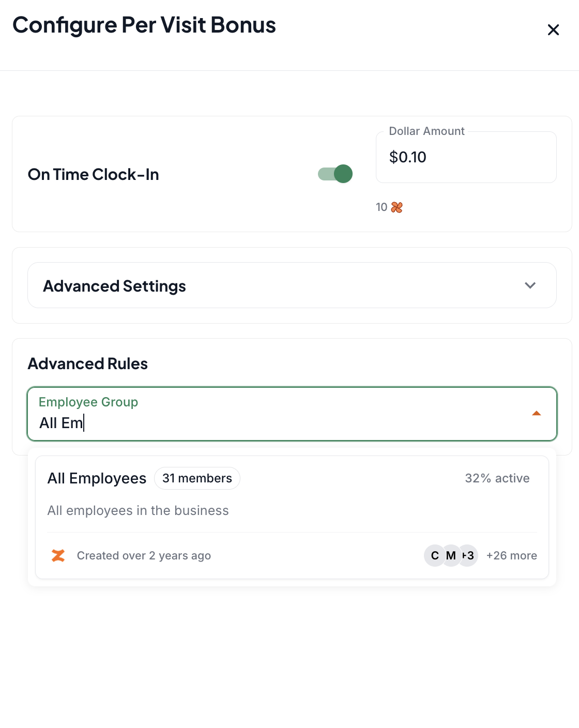
Task: Click the orange logo icon beside Created text
Action: [58, 556]
